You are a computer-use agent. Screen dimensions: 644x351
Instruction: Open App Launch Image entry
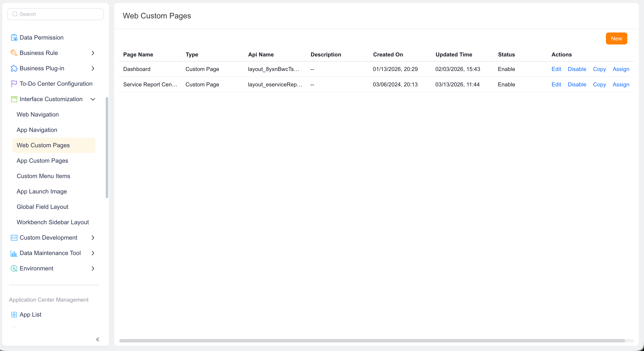[x=54, y=192]
